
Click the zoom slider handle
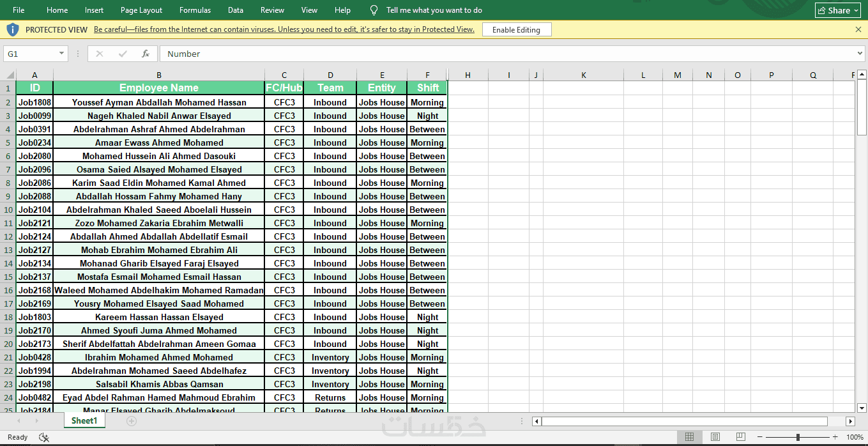click(x=798, y=437)
